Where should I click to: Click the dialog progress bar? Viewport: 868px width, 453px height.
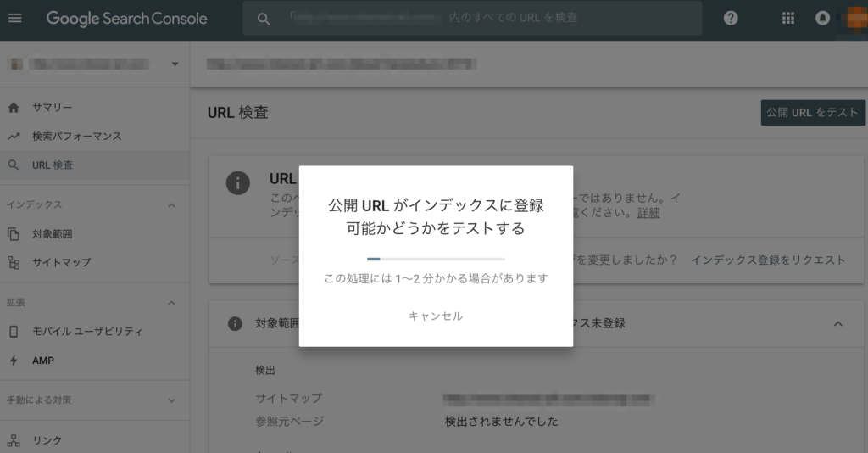coord(436,259)
